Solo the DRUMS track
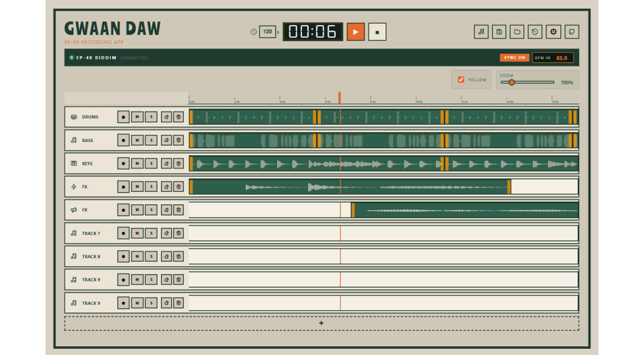644x355 pixels. (x=151, y=117)
